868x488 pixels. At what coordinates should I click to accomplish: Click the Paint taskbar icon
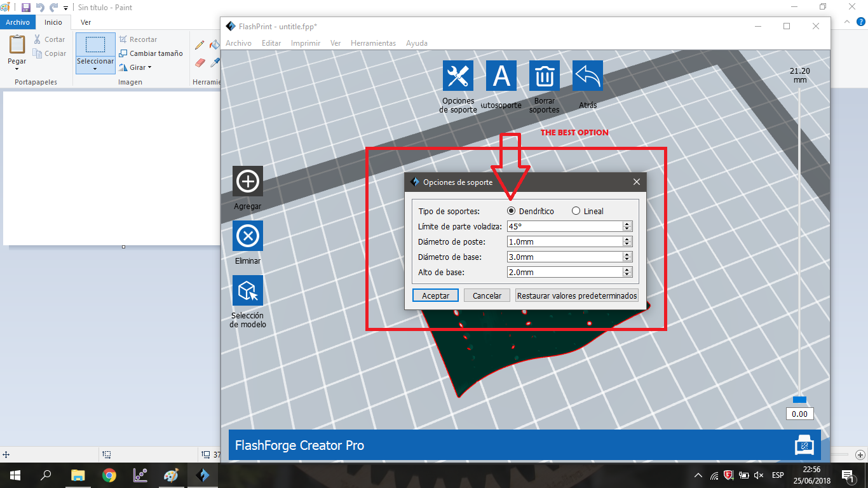pos(172,475)
